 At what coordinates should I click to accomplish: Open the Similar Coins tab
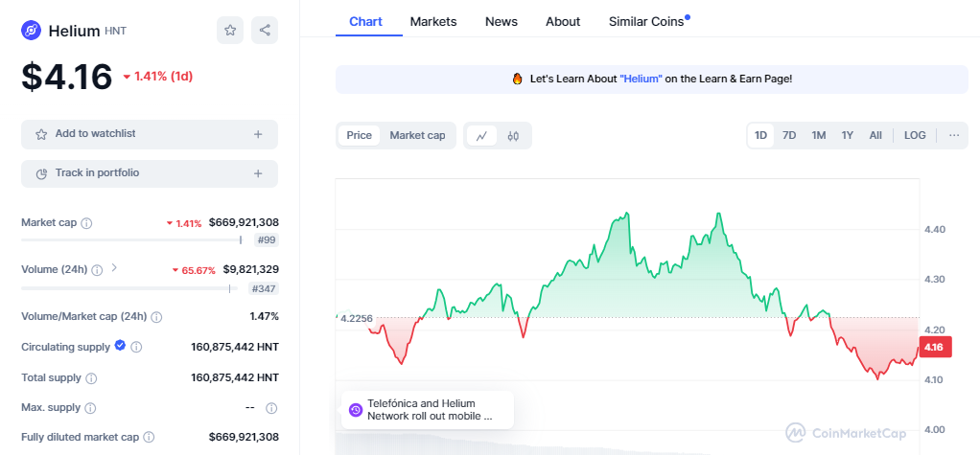[x=646, y=22]
